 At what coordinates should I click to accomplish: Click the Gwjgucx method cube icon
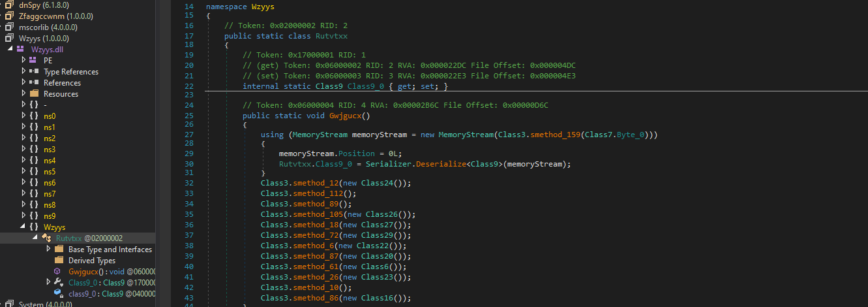tap(58, 271)
